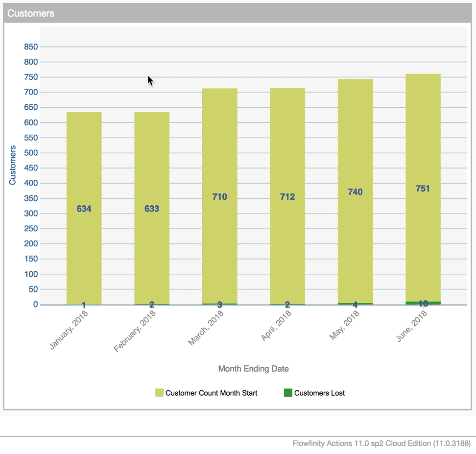Click the light green Customer Count legend swatch
The image size is (476, 454).
pos(159,393)
